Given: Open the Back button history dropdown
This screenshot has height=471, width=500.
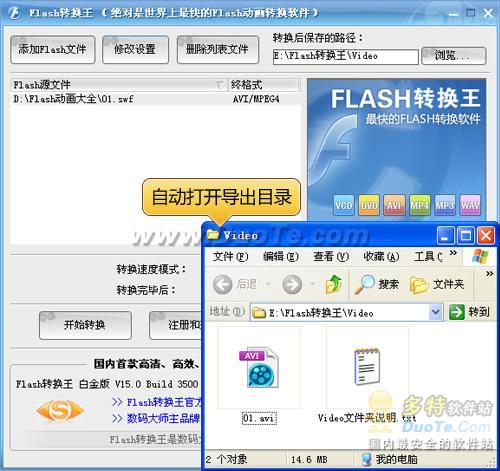Looking at the screenshot, I should coord(268,284).
